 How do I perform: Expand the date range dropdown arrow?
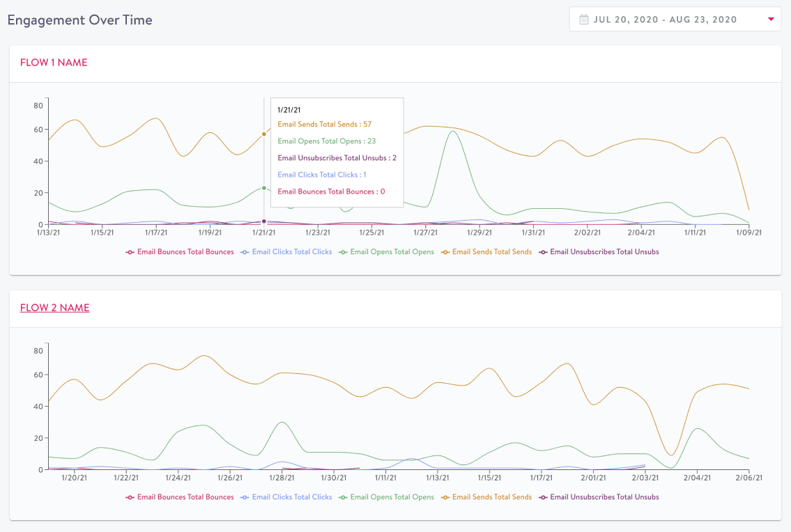coord(771,19)
